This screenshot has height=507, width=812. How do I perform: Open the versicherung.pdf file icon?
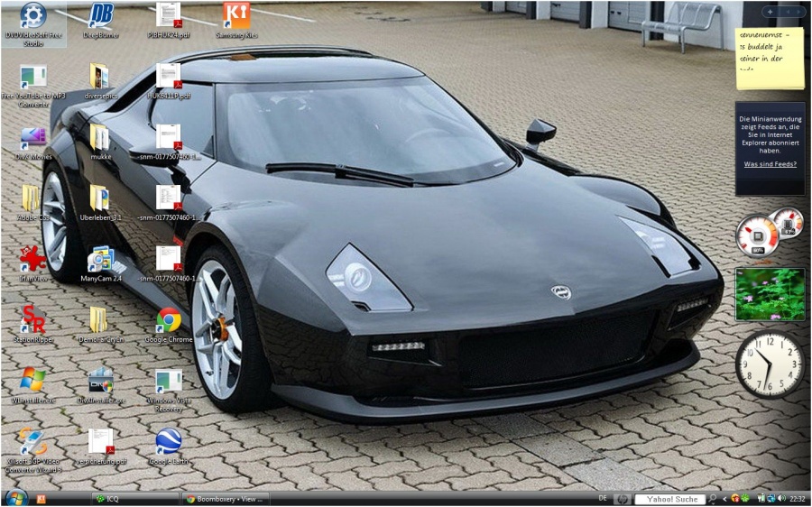(100, 442)
